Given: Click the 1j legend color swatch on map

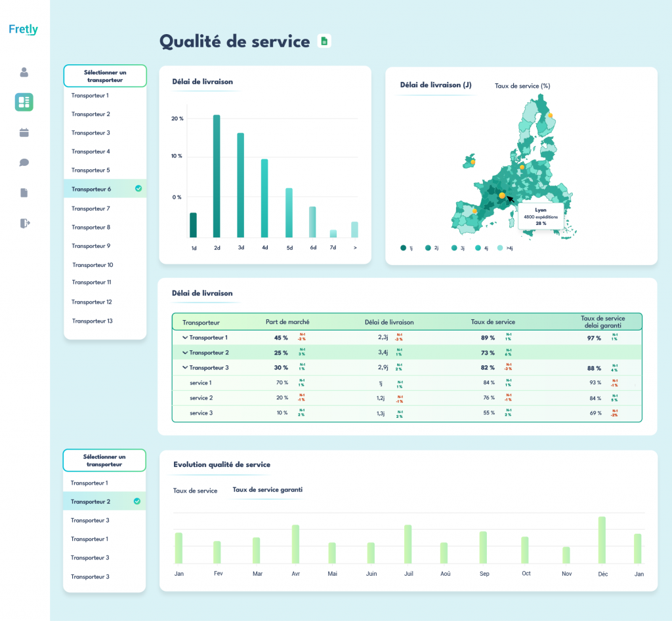Looking at the screenshot, I should pyautogui.click(x=403, y=248).
